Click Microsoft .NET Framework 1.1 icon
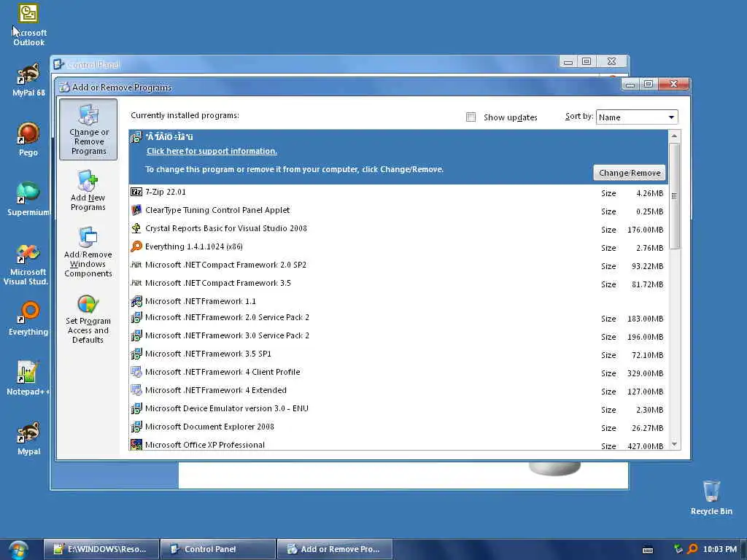Screen dimensions: 747x560 pyautogui.click(x=136, y=301)
